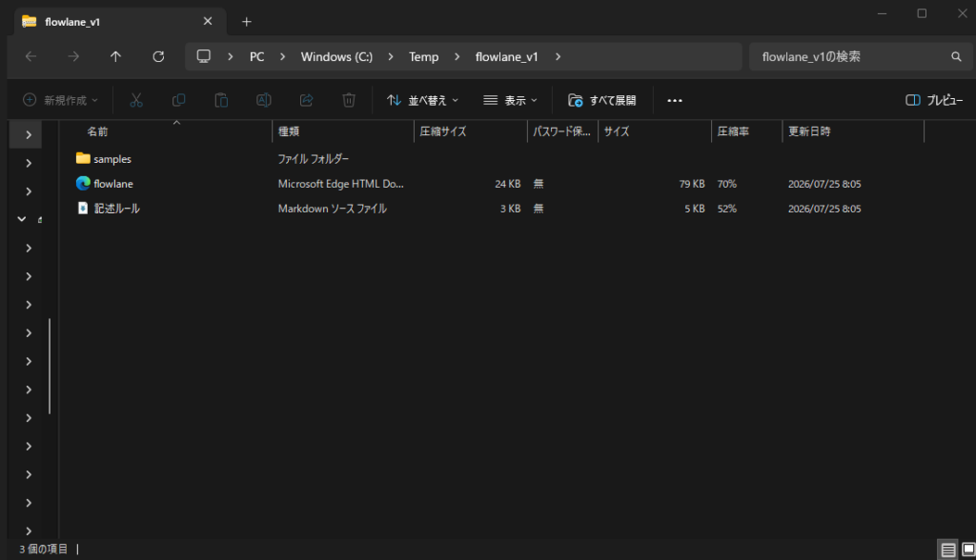Go up one folder level arrow

coord(115,56)
